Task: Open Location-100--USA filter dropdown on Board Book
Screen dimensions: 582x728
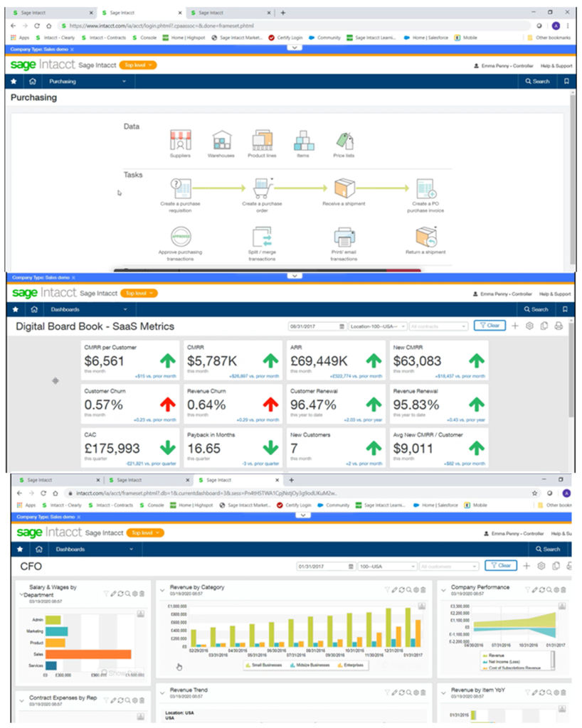Action: pyautogui.click(x=378, y=326)
